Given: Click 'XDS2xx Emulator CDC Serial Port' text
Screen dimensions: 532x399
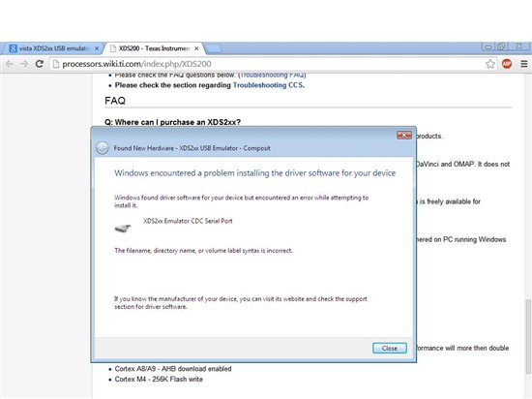Looking at the screenshot, I should tap(188, 221).
